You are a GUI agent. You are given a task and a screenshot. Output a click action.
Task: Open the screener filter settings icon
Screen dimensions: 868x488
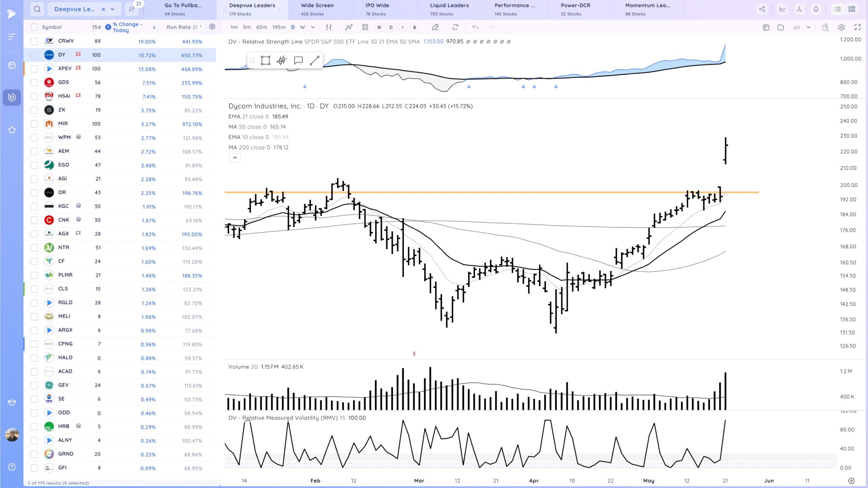(x=132, y=9)
